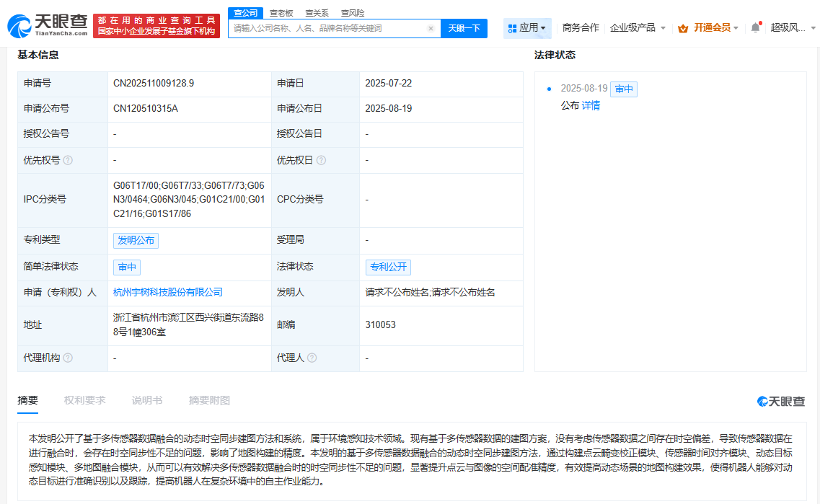Switch to the 查风险 tab

coord(353,12)
